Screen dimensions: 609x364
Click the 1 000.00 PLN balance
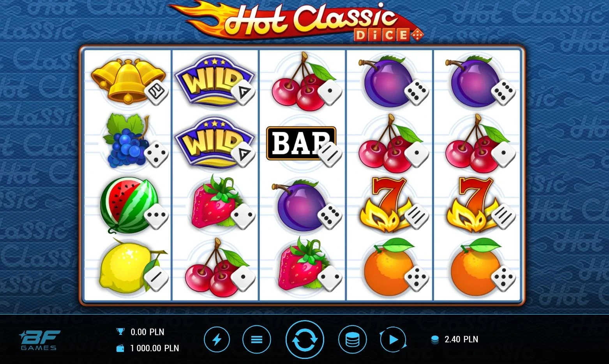(x=155, y=348)
